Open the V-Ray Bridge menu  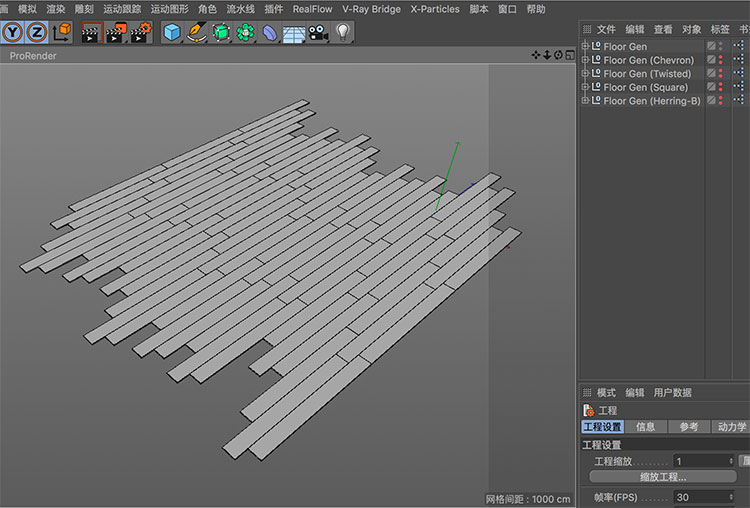(371, 9)
